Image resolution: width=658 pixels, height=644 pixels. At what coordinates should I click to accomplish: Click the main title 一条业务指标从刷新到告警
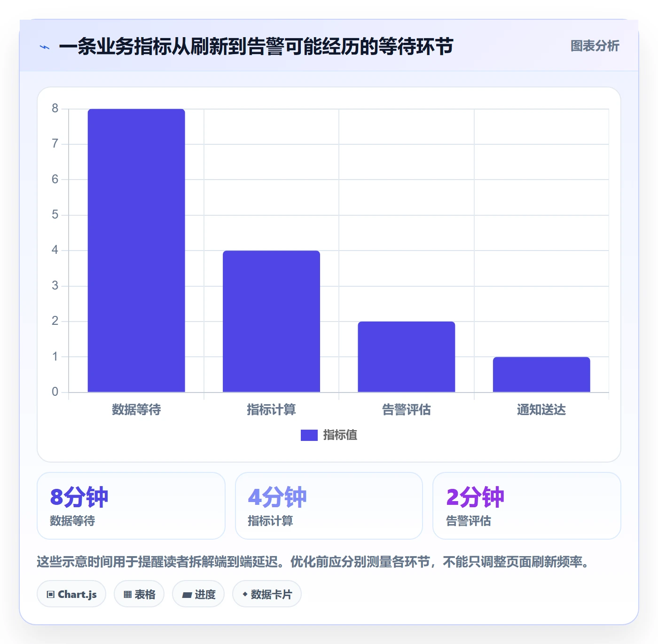point(256,47)
